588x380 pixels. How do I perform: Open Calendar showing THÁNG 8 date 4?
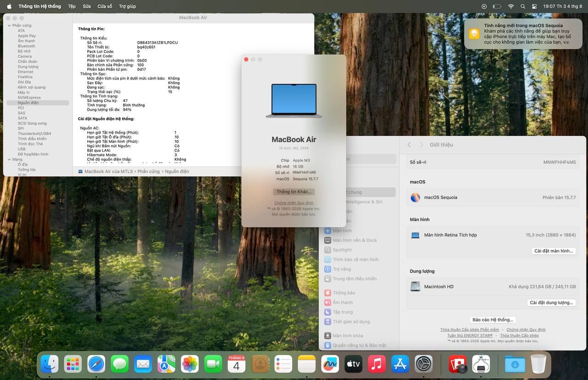(237, 364)
